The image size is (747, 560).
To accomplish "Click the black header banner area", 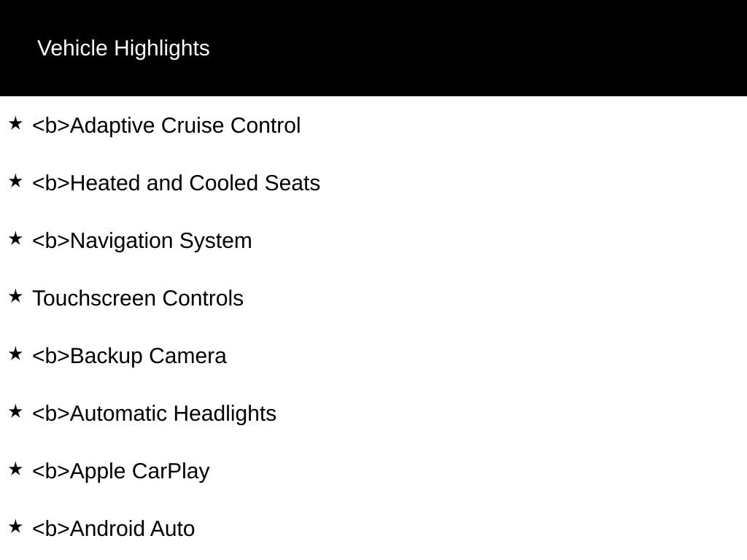I will [373, 48].
